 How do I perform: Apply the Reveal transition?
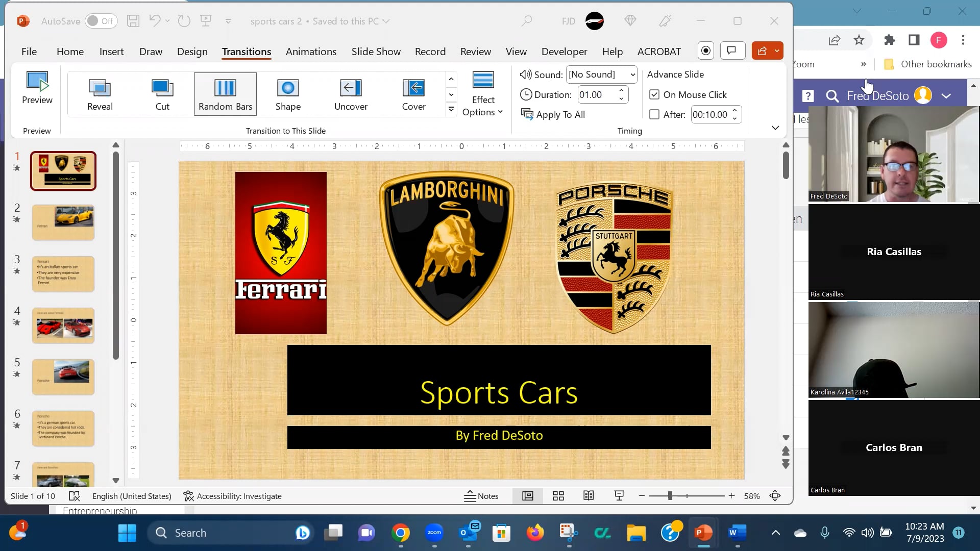point(100,94)
